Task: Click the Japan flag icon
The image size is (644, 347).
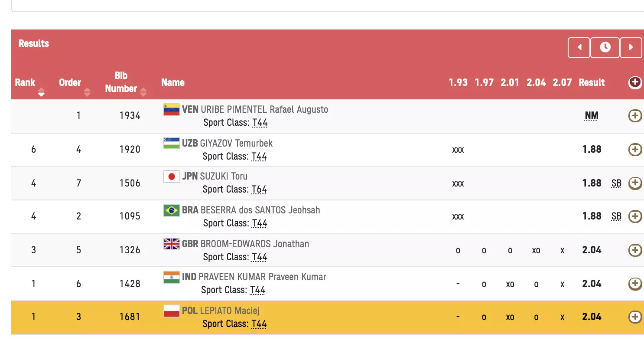Action: click(171, 177)
